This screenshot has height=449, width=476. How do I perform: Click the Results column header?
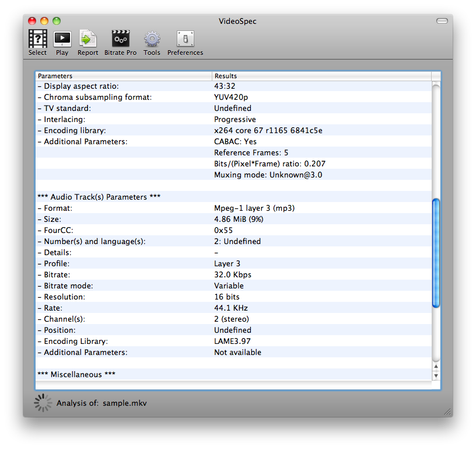point(321,76)
